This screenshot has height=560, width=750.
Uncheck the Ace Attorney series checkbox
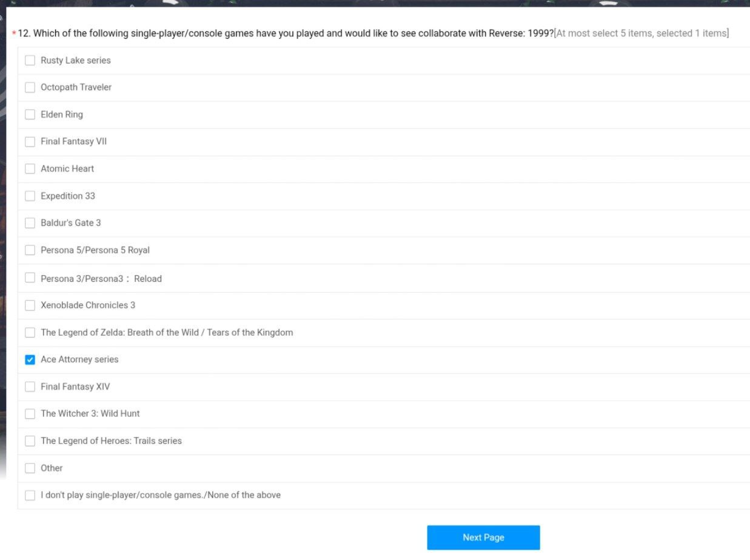coord(30,359)
